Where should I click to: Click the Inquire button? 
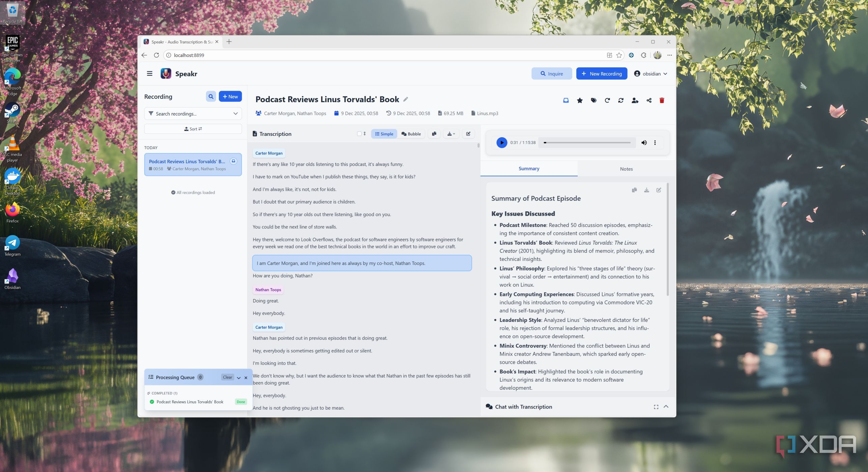(552, 73)
